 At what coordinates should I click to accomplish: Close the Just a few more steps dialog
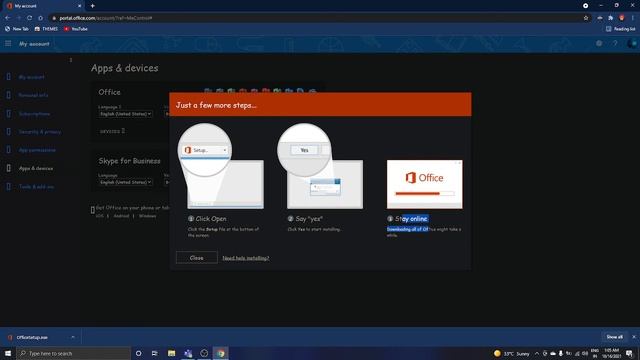196,258
